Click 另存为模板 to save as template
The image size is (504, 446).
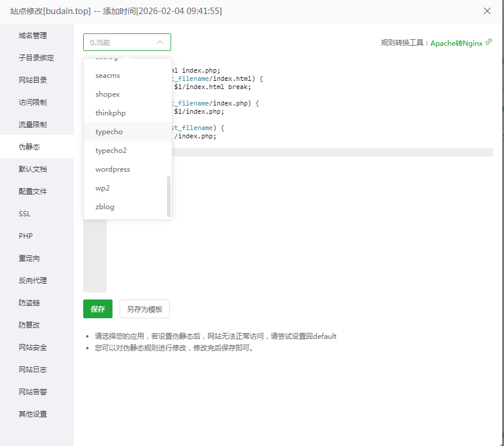[x=145, y=309]
